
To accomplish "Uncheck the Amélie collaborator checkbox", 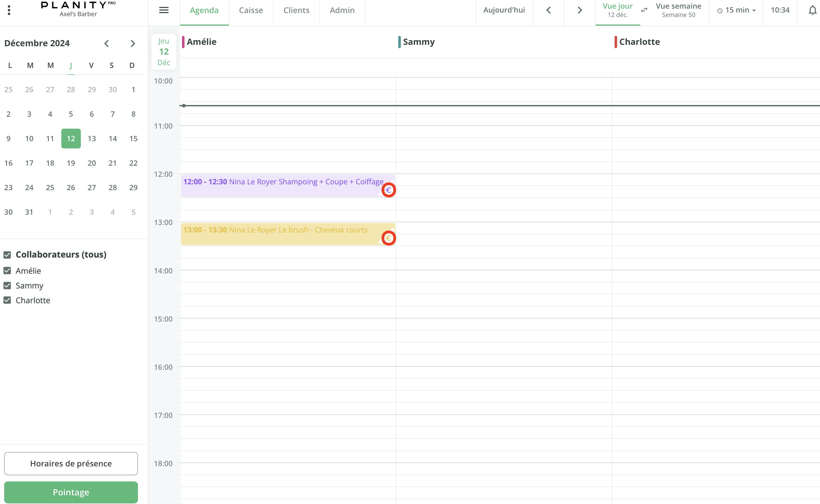I will [7, 271].
